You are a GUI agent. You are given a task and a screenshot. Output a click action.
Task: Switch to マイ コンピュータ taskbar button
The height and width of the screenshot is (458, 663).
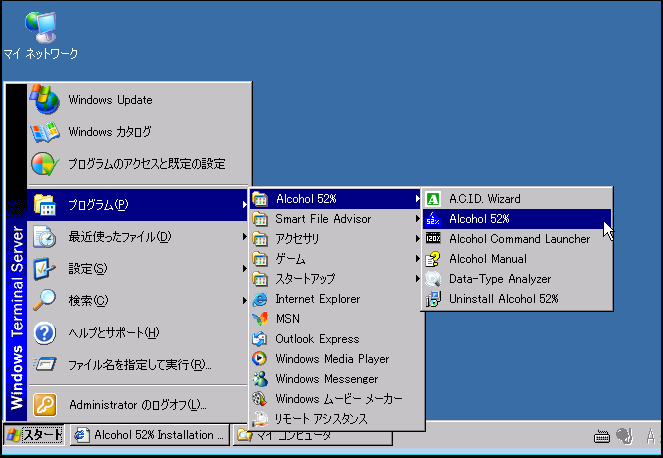pos(313,438)
